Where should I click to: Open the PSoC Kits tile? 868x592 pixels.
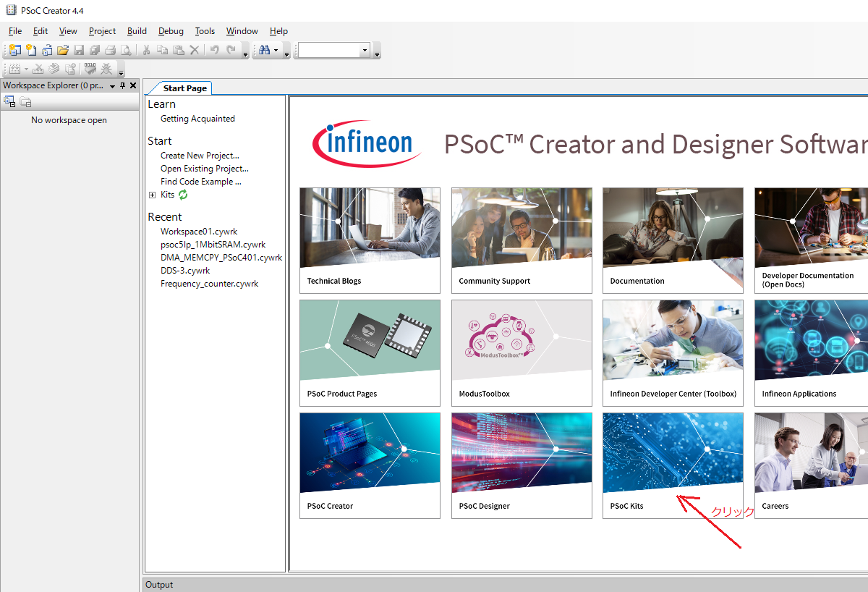click(x=673, y=465)
